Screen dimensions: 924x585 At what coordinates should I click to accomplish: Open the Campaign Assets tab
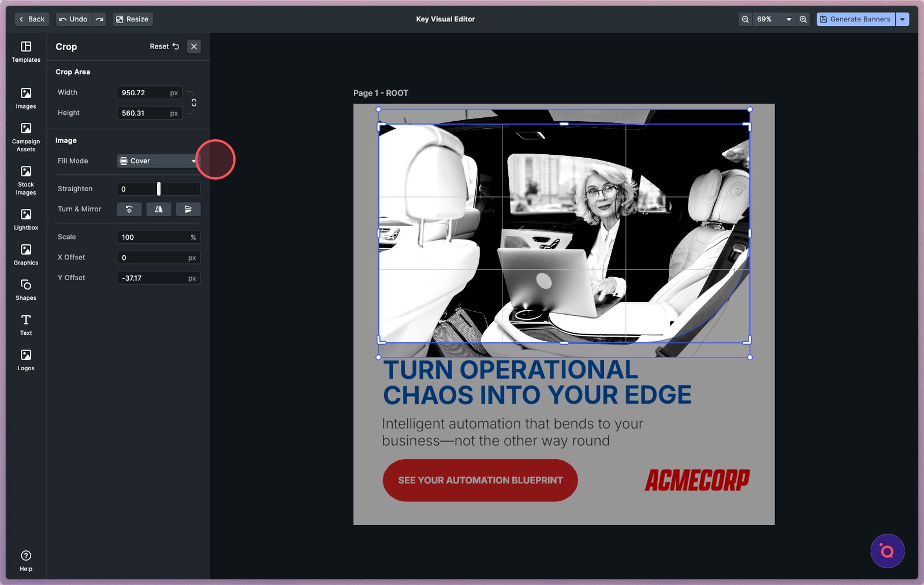[26, 136]
